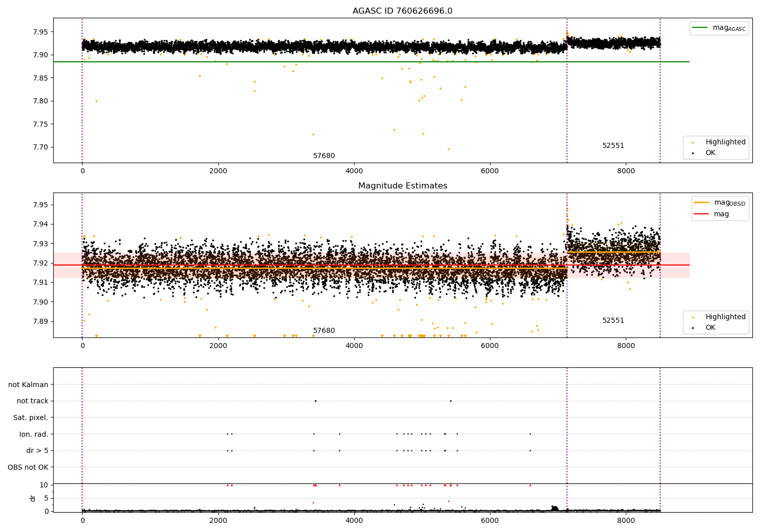Click the green mag AGASC line in top plot
The image size is (760, 532).
pos(371,62)
